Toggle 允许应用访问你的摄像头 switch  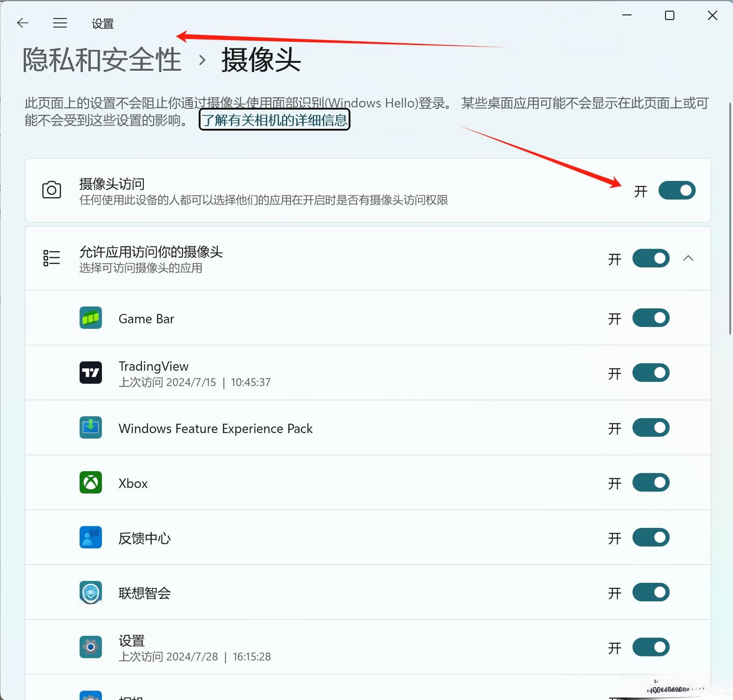651,258
